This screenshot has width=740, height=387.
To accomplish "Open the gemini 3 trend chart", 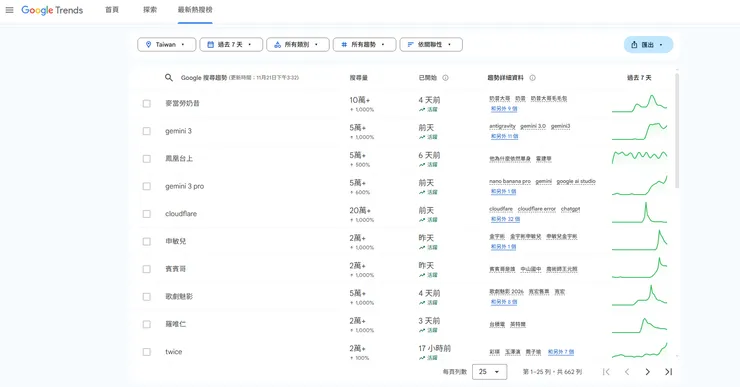I will (x=639, y=131).
